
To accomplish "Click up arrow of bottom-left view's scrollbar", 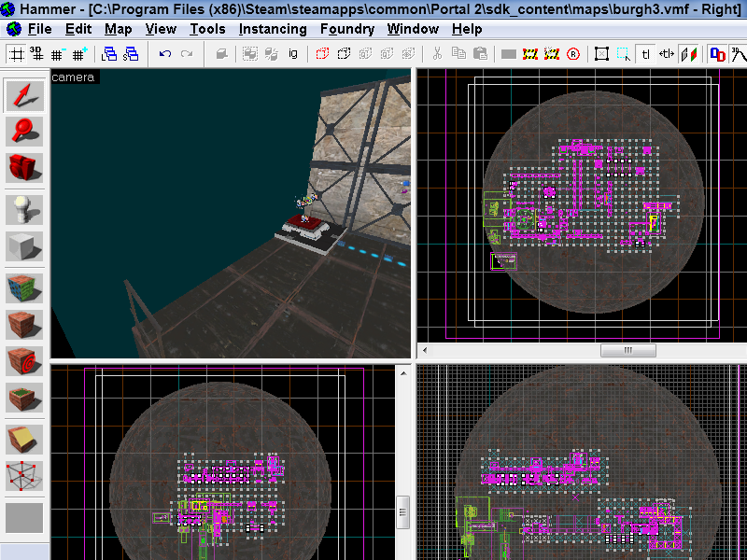I will tap(403, 373).
